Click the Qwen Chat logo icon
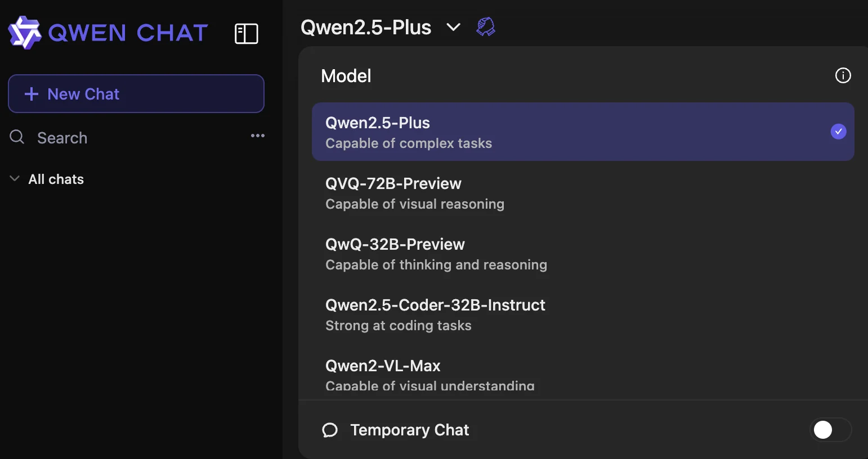 (x=25, y=33)
